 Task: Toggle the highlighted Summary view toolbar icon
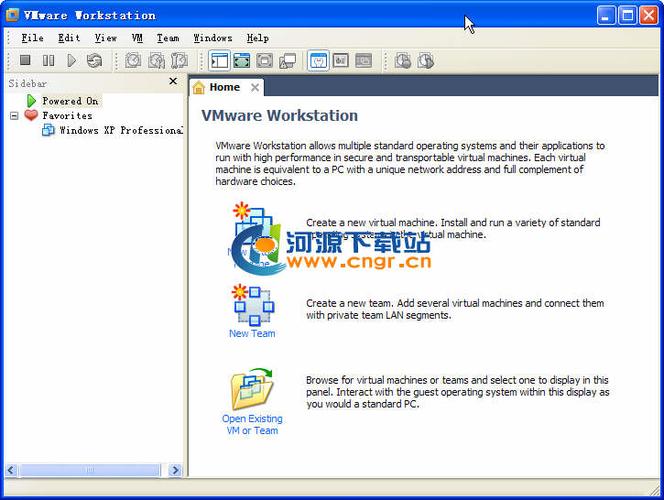click(x=318, y=61)
